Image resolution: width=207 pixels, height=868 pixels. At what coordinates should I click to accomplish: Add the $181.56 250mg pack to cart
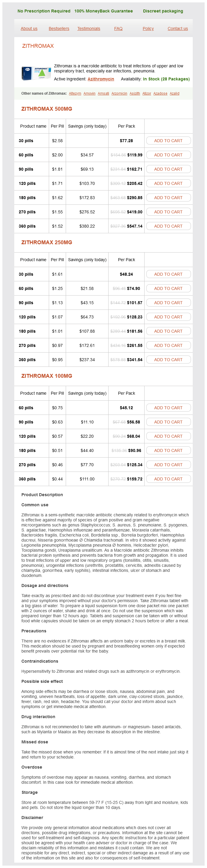[x=168, y=331]
